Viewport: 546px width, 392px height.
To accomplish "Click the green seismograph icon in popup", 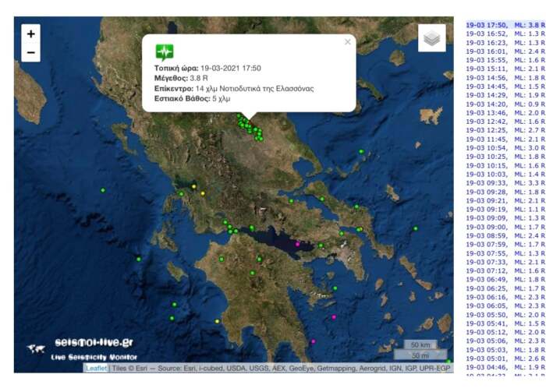I will click(x=164, y=52).
